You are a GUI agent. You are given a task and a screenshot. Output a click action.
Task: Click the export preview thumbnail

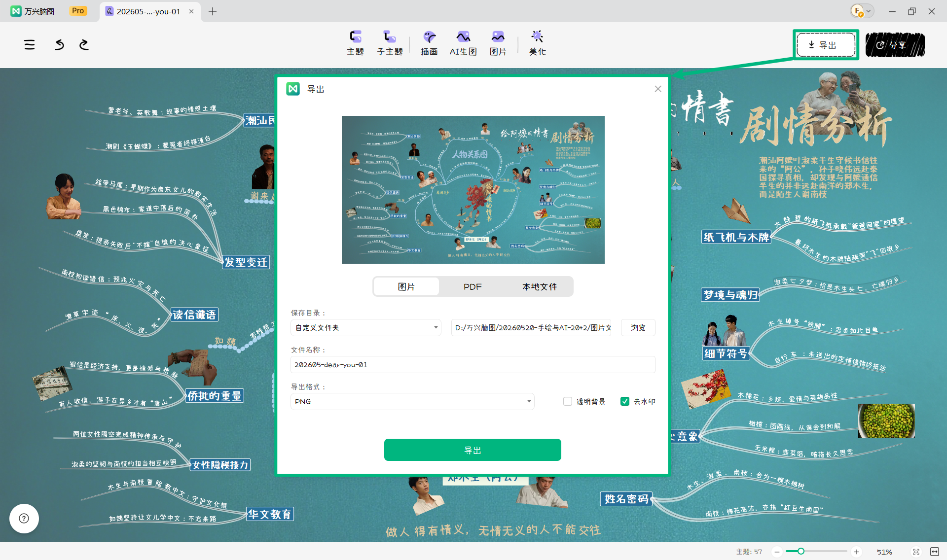[x=473, y=190]
